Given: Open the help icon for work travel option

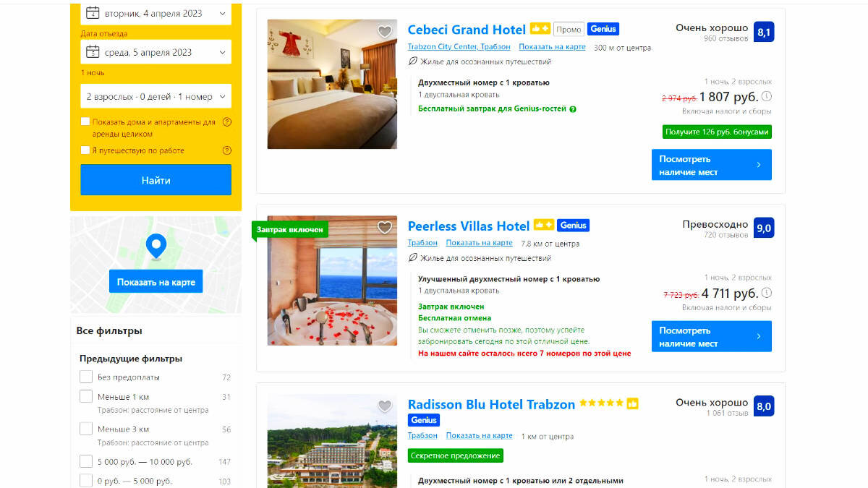Looking at the screenshot, I should point(227,150).
